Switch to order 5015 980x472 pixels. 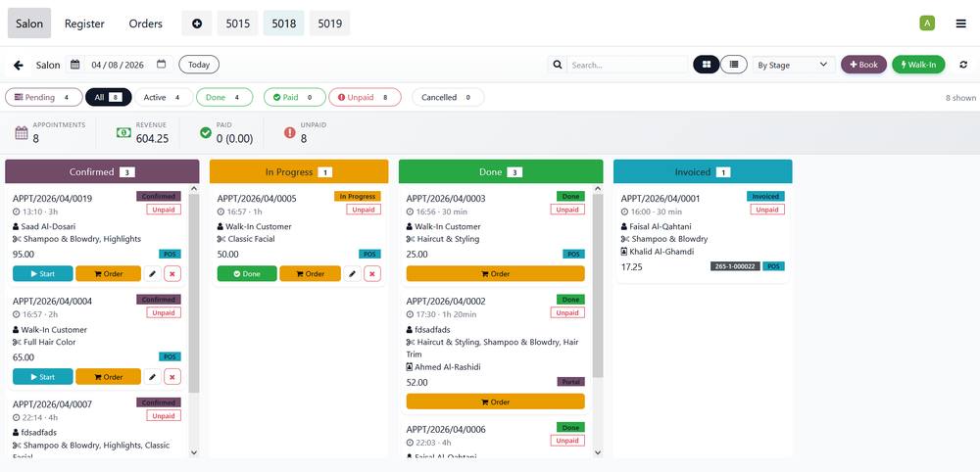tap(237, 24)
